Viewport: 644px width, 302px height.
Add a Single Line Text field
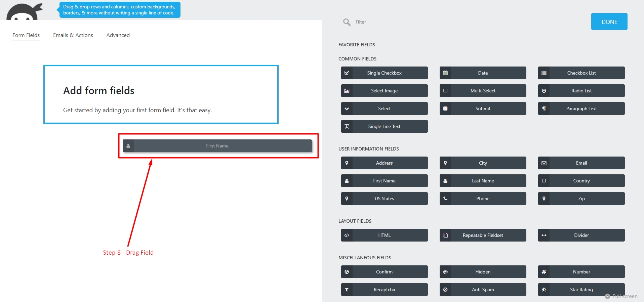pos(384,126)
